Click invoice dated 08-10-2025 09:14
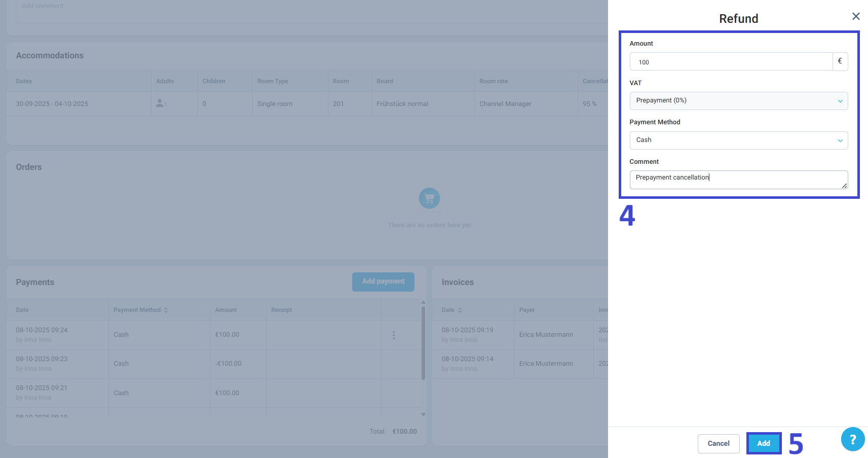868x458 pixels. point(467,359)
